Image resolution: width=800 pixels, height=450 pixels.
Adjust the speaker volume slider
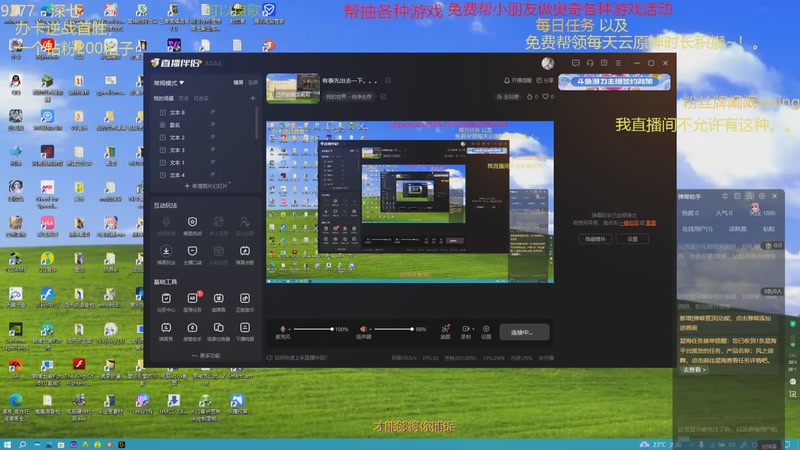pyautogui.click(x=392, y=329)
